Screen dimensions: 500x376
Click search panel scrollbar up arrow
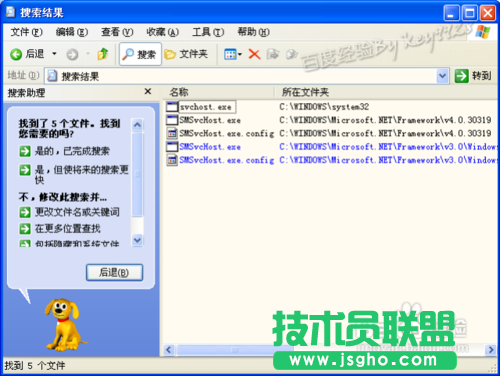tap(137, 125)
